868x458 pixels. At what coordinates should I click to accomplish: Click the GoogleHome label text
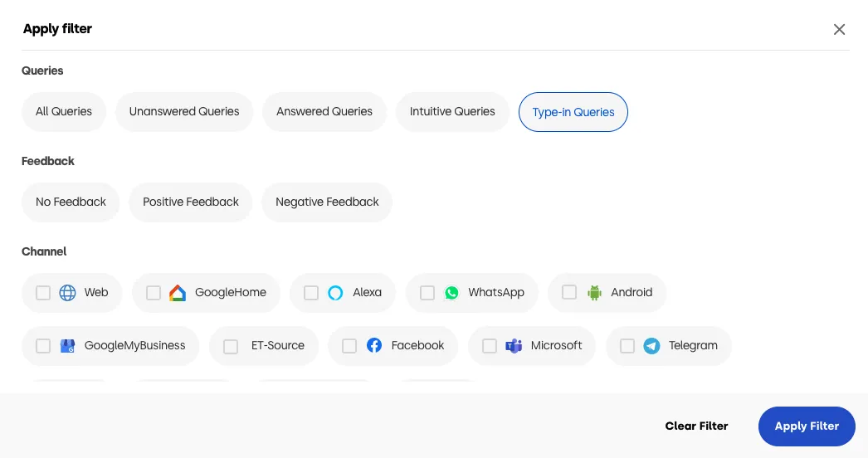tap(231, 292)
